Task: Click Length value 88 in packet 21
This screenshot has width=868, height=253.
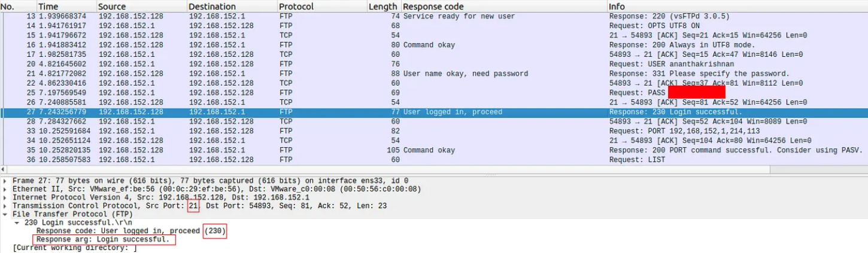Action: click(394, 74)
